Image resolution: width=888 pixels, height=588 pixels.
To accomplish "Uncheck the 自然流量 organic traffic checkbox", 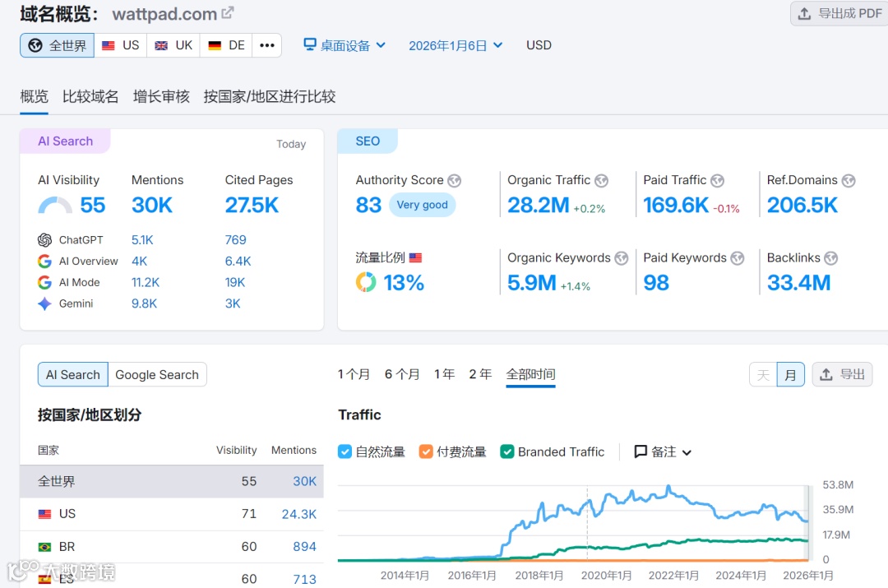I will pyautogui.click(x=345, y=451).
